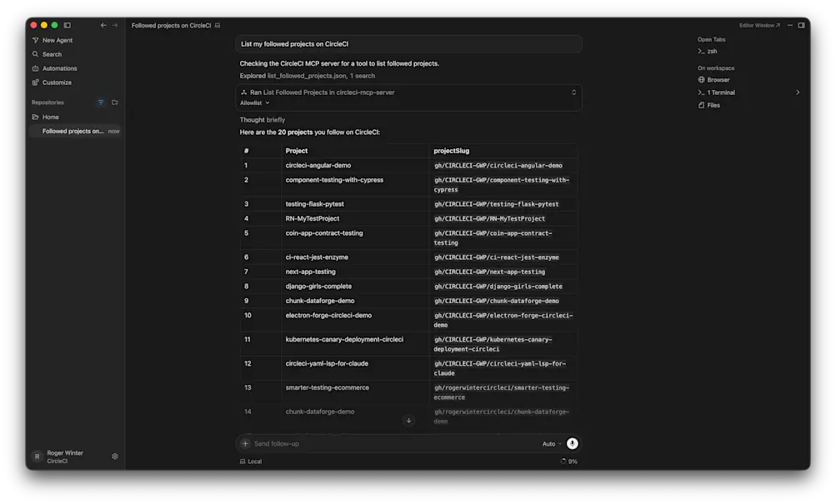This screenshot has height=504, width=836.
Task: Go forward with the right arrow
Action: point(115,25)
